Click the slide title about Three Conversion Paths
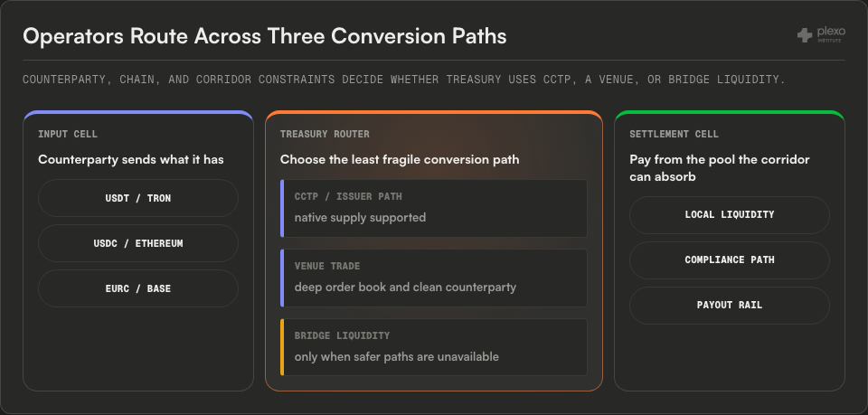This screenshot has width=868, height=415. pos(265,36)
